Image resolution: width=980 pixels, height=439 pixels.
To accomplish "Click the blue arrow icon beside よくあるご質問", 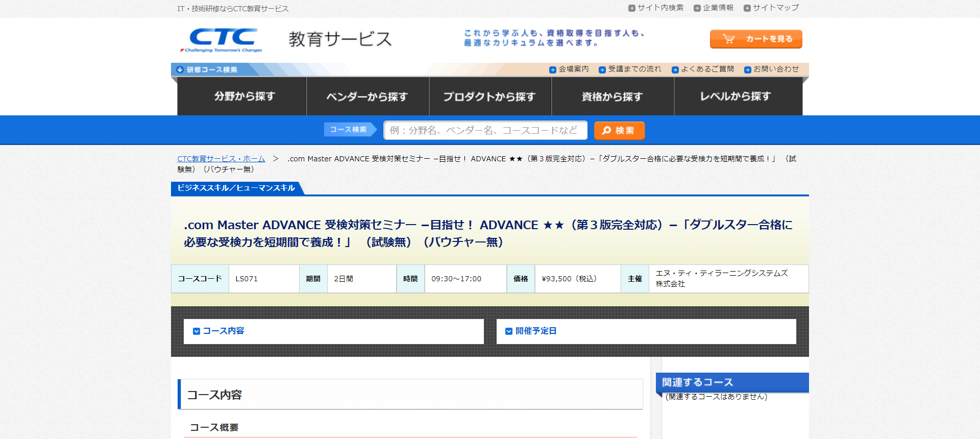I will click(x=675, y=70).
